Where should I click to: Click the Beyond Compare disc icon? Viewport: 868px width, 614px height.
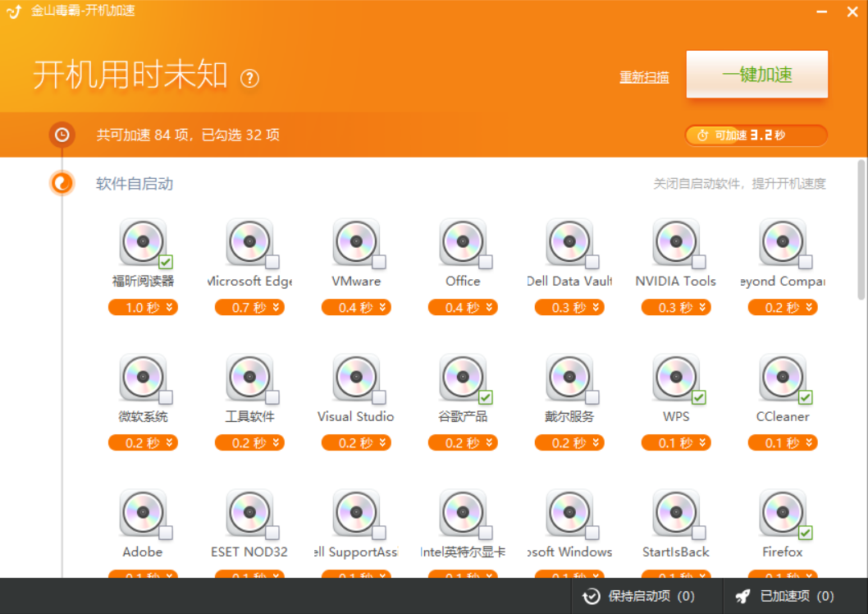coord(783,242)
